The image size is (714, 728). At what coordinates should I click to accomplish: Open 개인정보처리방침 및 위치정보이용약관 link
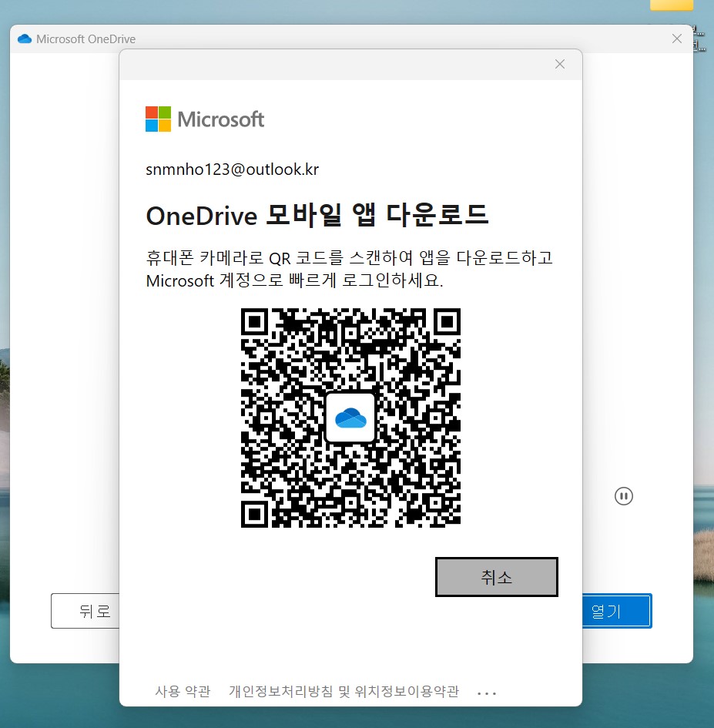tap(344, 691)
